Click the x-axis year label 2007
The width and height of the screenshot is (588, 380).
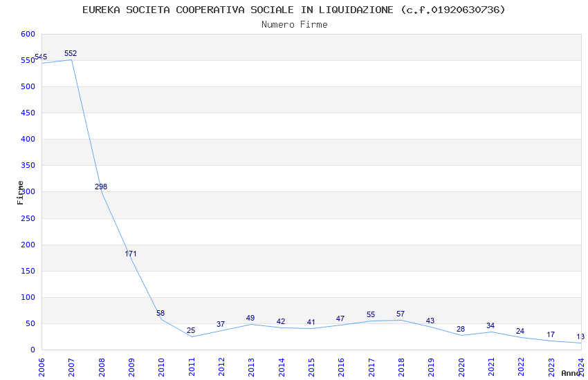point(71,367)
